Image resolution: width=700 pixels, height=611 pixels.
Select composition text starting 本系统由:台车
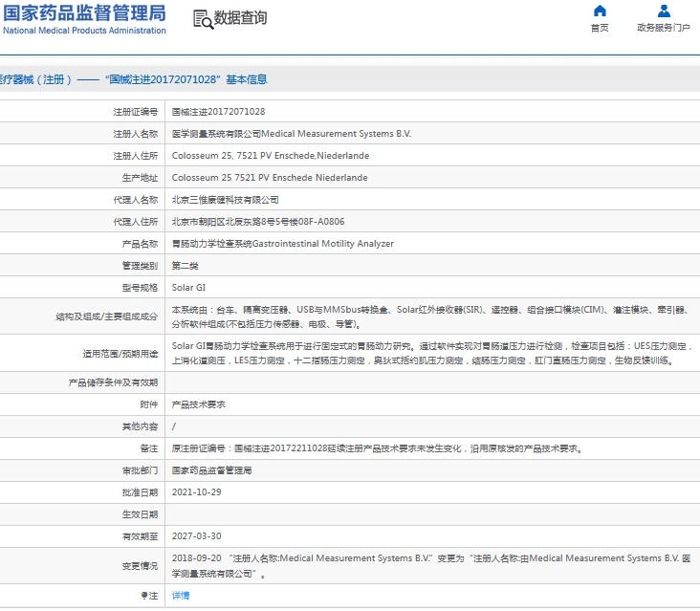432,316
